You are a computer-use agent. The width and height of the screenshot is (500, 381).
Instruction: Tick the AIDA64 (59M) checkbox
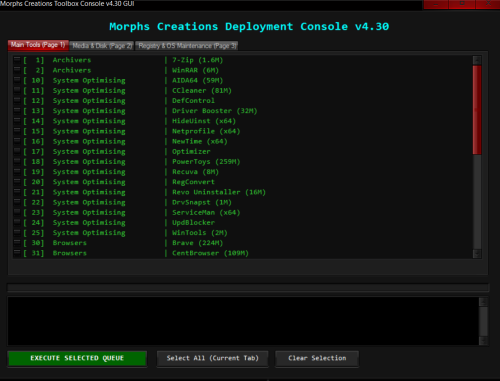(17, 80)
